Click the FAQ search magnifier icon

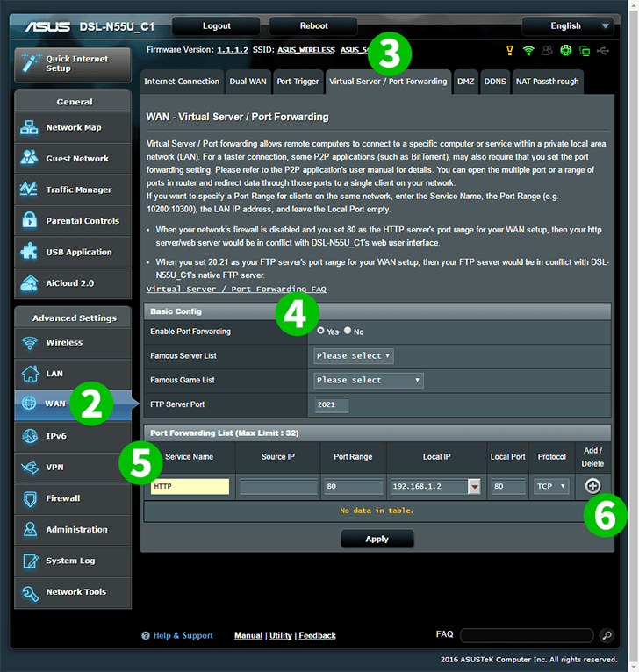(607, 635)
